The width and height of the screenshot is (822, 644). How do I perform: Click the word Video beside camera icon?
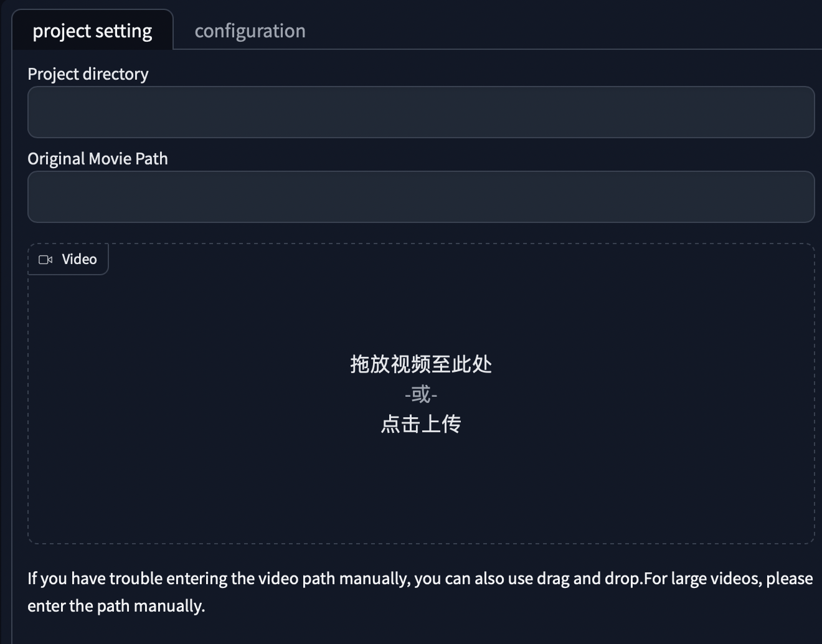(79, 259)
